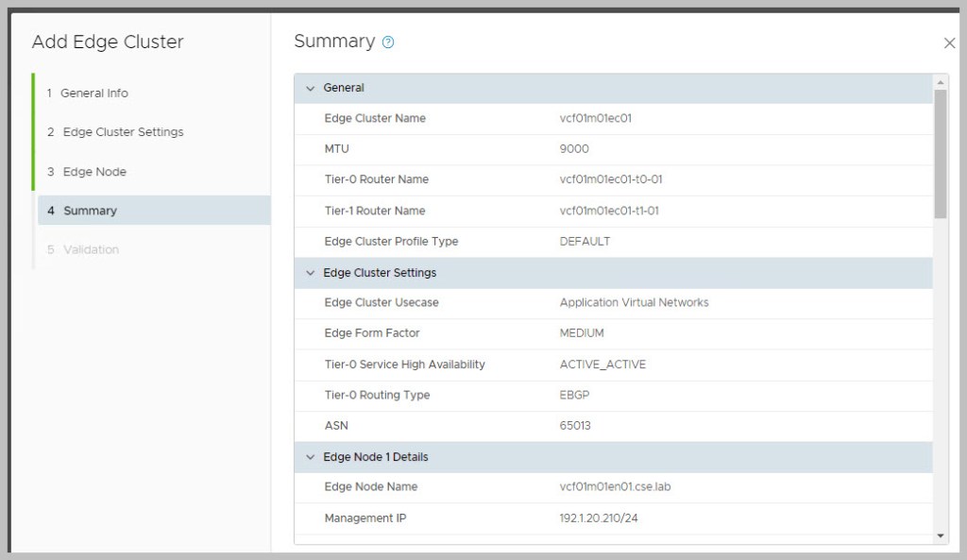Click the vertical scrollbar thumb
This screenshot has width=967, height=560.
(x=941, y=151)
